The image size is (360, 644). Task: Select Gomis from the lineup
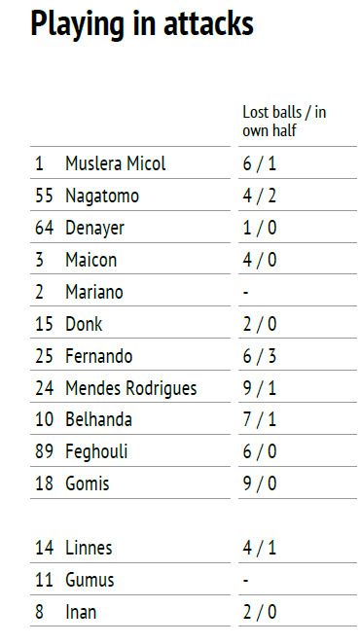point(88,483)
